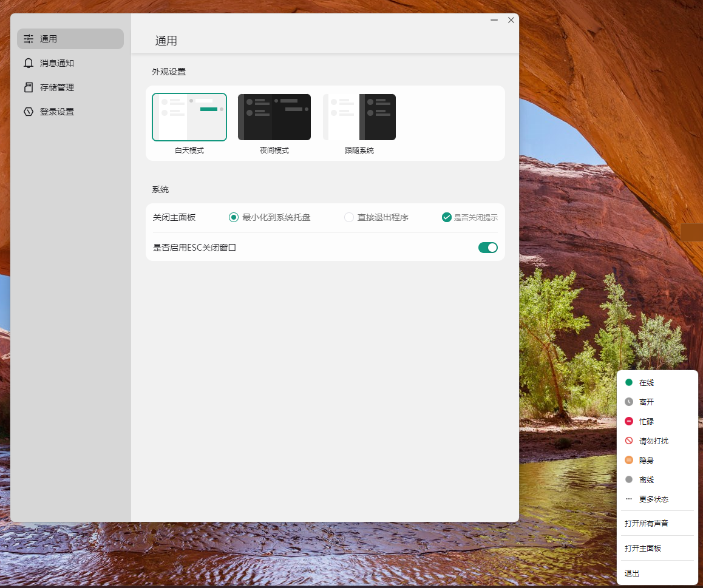Select 打开所有声音 in tray menu
The image size is (703, 588).
[x=657, y=523]
